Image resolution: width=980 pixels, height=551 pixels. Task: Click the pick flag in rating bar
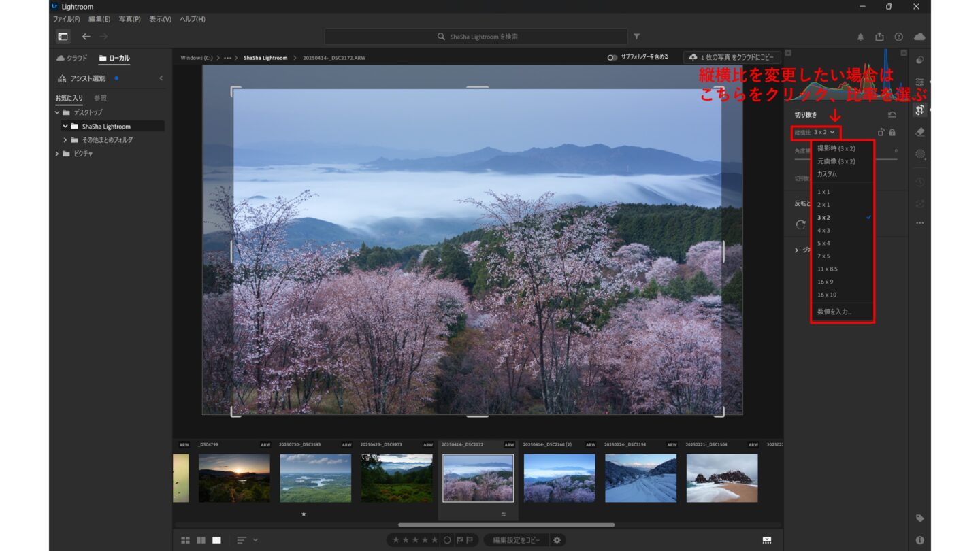[460, 540]
